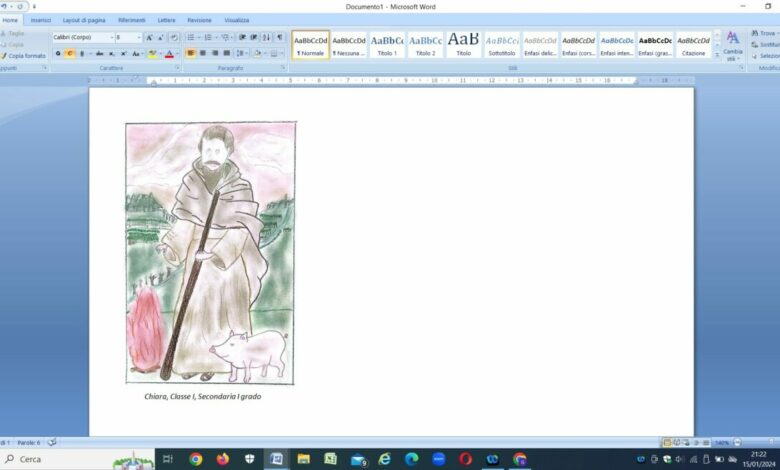Open the Riferimenti tab
Screen dimensions: 780x470
(x=132, y=20)
